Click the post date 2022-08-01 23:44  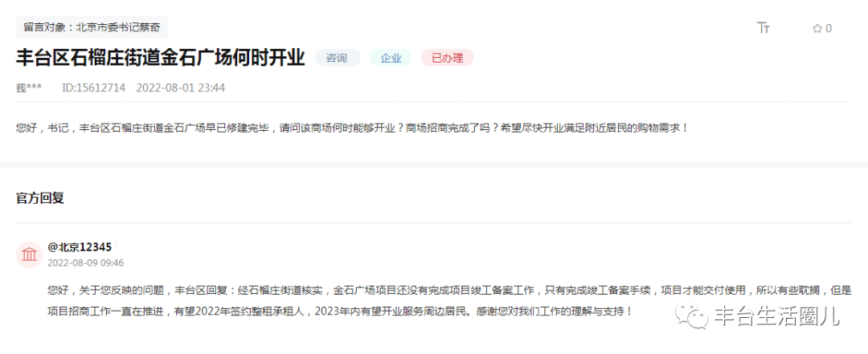pyautogui.click(x=181, y=87)
